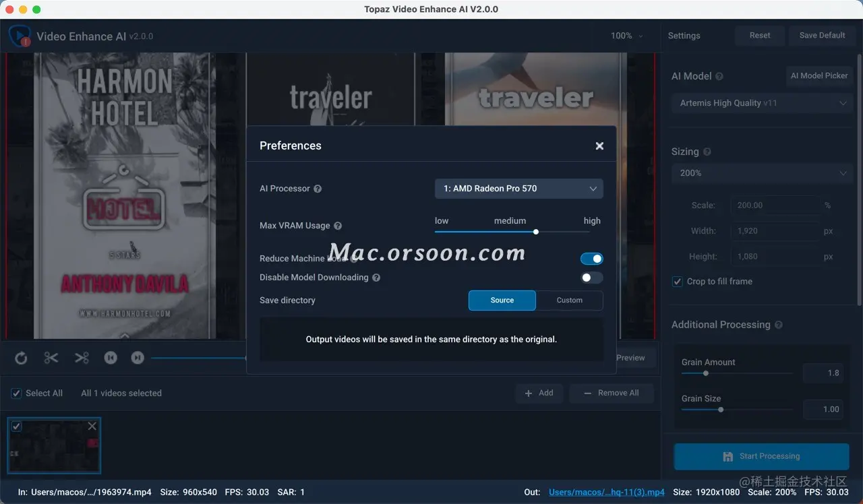Image resolution: width=863 pixels, height=504 pixels.
Task: Click Save Default button
Action: point(822,36)
